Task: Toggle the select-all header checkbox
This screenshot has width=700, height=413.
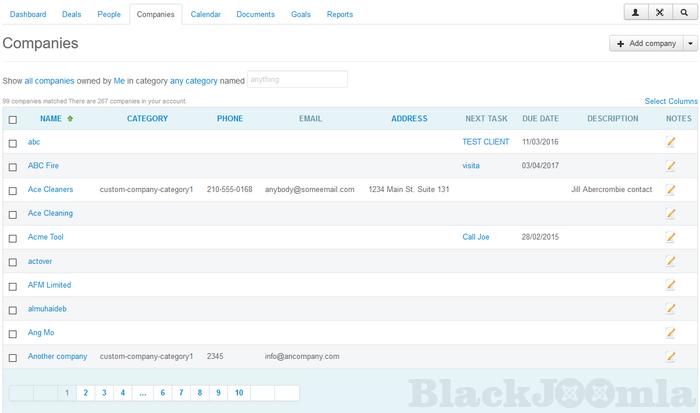Action: pos(13,120)
